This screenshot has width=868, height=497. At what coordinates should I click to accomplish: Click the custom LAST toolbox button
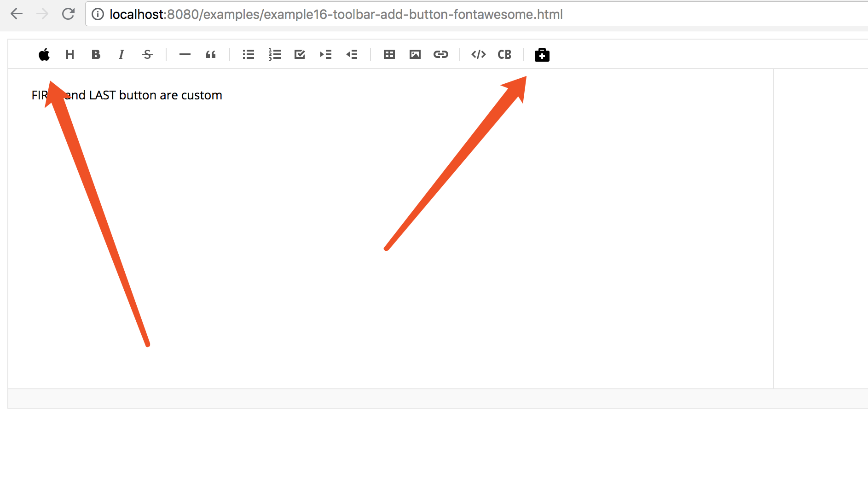(542, 54)
